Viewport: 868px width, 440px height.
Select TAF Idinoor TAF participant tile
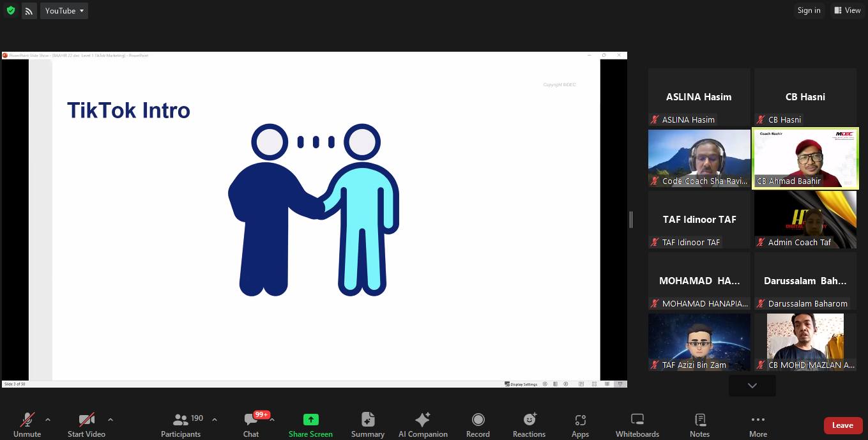point(699,220)
